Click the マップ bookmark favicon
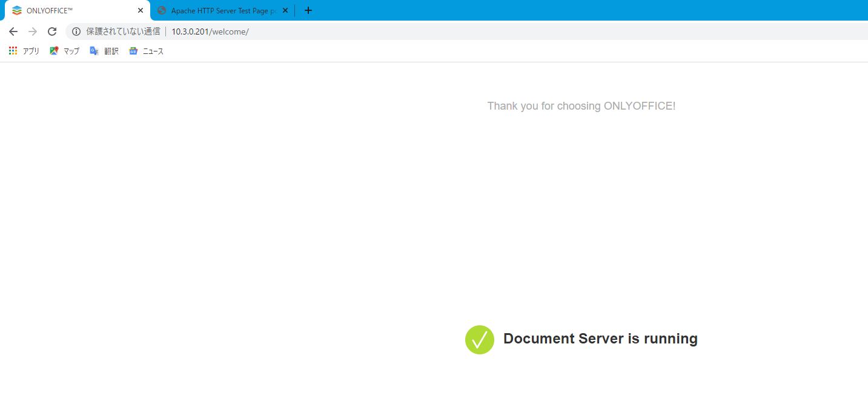This screenshot has height=401, width=868. pyautogui.click(x=54, y=51)
